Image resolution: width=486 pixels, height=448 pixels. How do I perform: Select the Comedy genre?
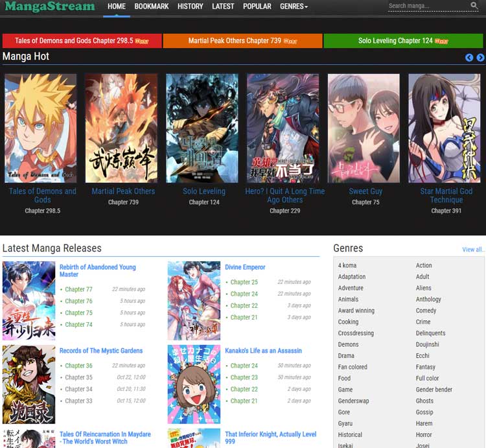click(x=426, y=311)
